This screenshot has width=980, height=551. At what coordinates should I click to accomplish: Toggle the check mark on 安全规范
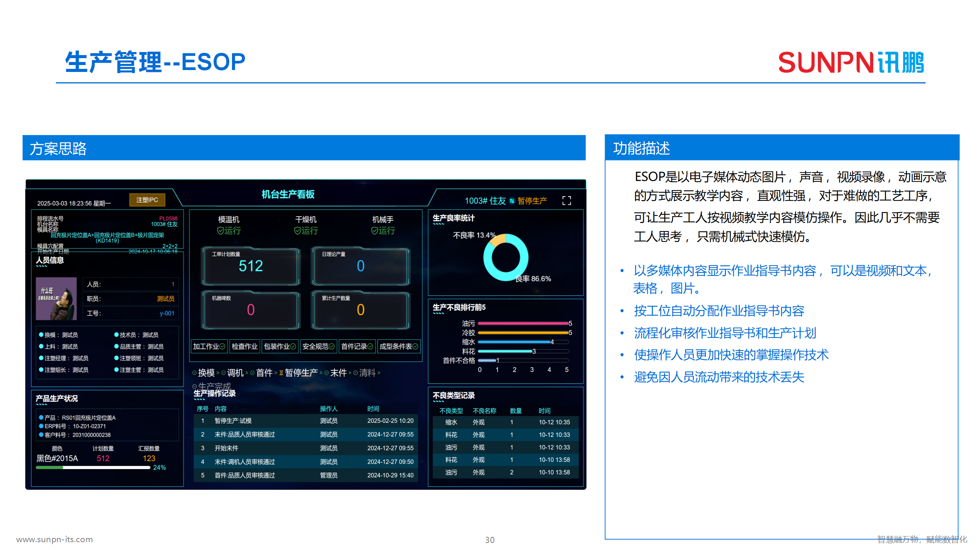(332, 346)
